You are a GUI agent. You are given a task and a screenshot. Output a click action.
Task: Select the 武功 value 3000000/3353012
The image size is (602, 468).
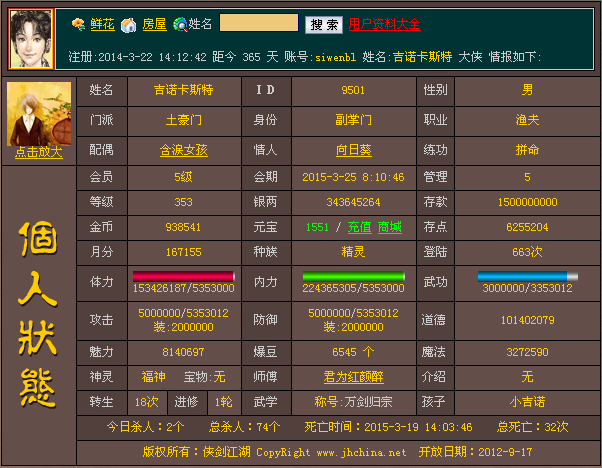[x=528, y=288]
